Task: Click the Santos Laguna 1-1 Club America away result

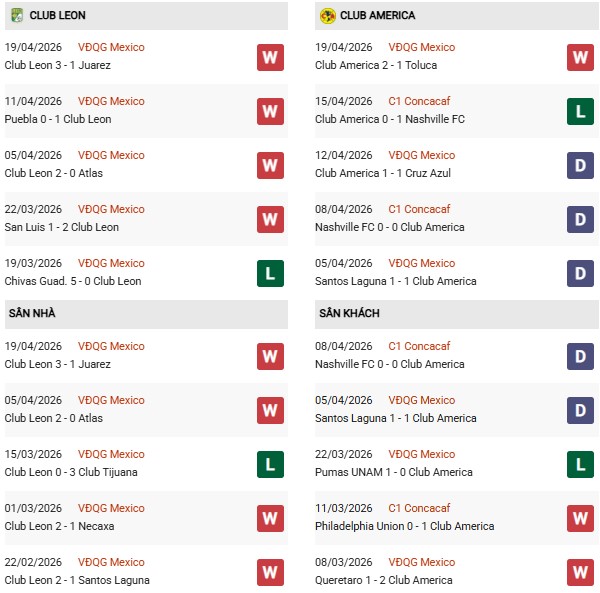Action: point(396,418)
